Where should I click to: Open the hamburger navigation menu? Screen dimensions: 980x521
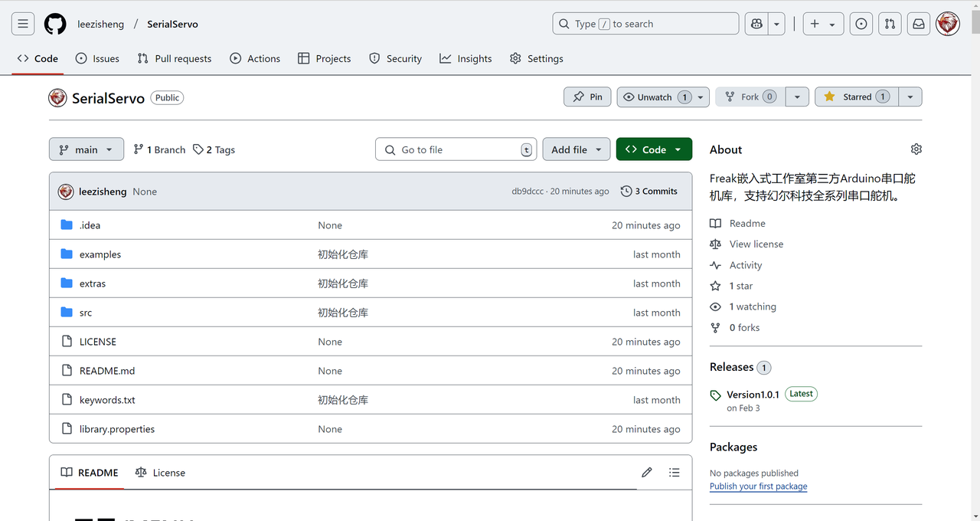pos(23,24)
